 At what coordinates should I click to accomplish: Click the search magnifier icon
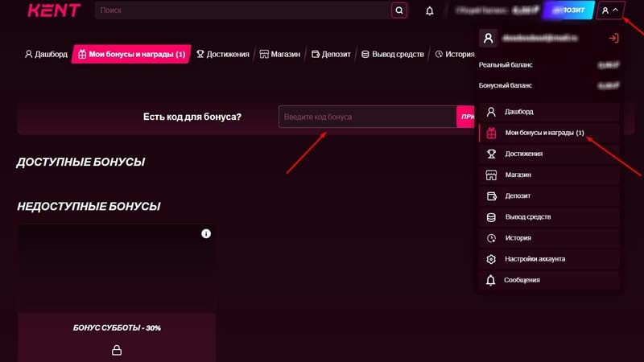pos(398,10)
